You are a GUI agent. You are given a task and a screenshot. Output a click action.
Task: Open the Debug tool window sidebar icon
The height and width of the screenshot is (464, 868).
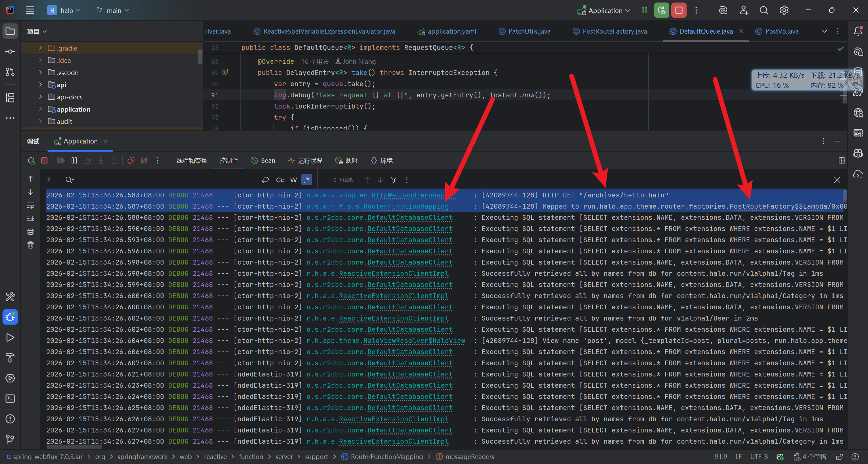pos(10,317)
